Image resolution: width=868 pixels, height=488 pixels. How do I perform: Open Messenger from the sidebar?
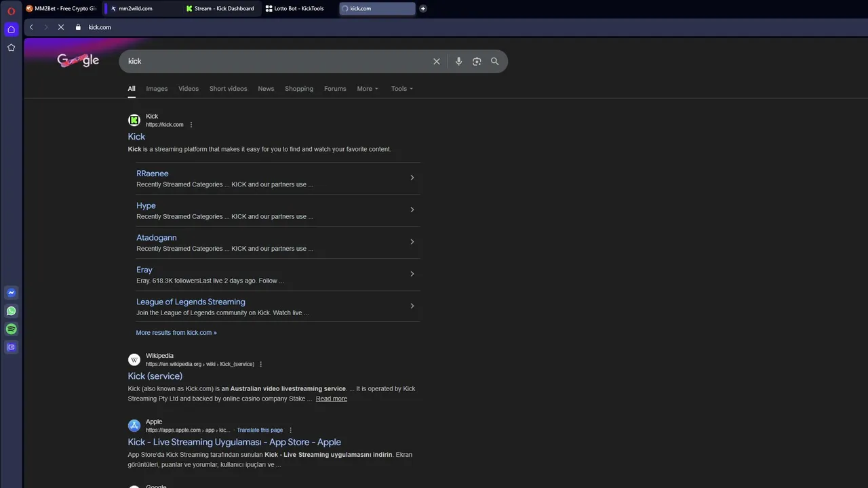click(x=11, y=293)
